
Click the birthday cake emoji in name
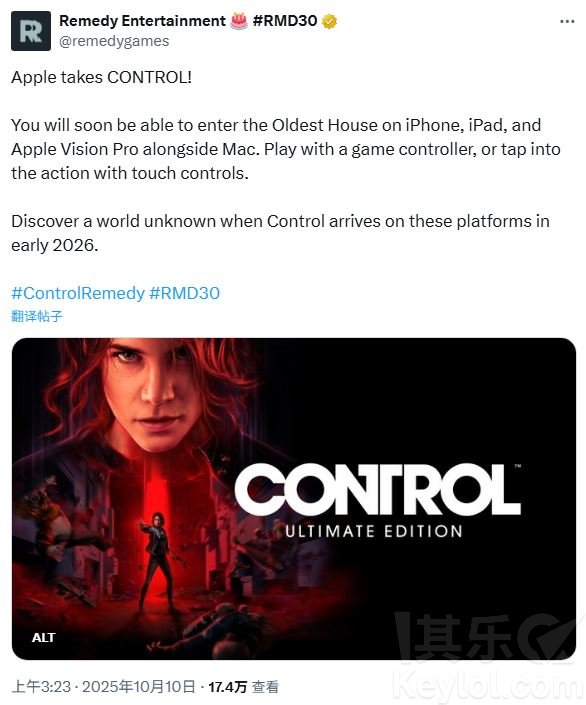pos(239,21)
